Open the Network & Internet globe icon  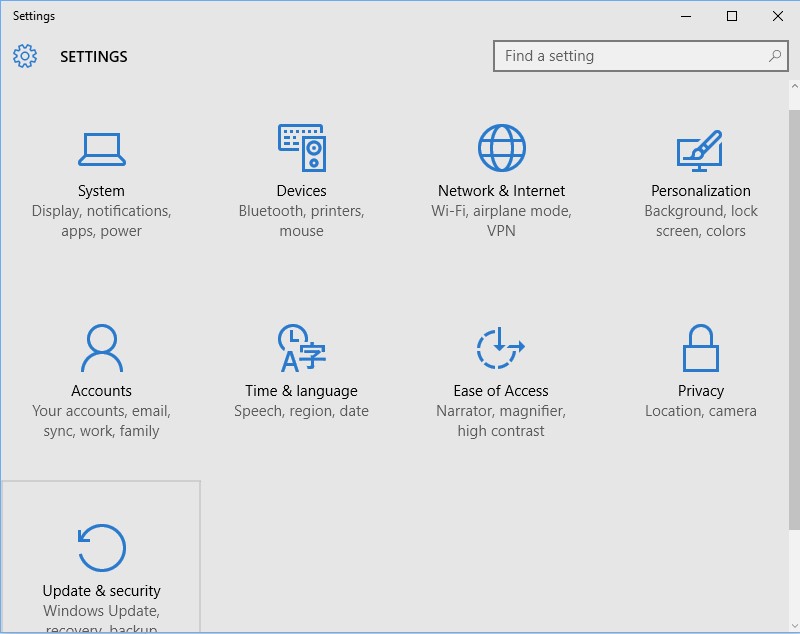502,148
